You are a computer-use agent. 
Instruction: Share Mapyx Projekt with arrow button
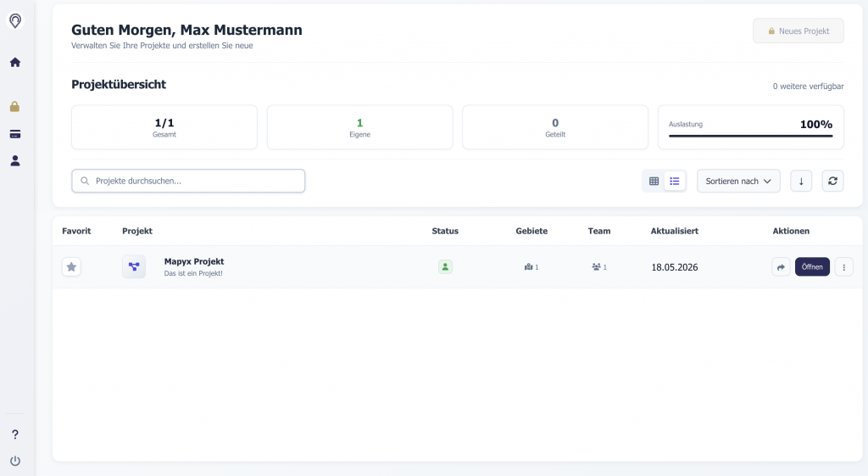[x=781, y=267]
